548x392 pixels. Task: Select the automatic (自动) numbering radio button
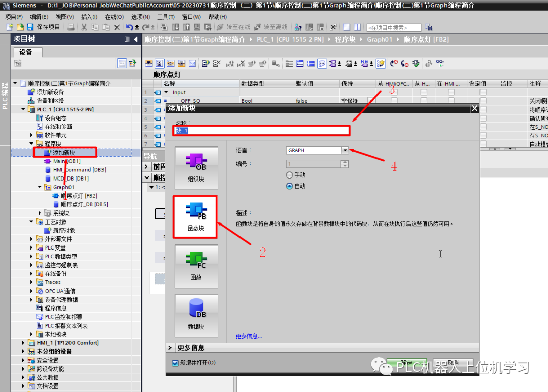(289, 186)
